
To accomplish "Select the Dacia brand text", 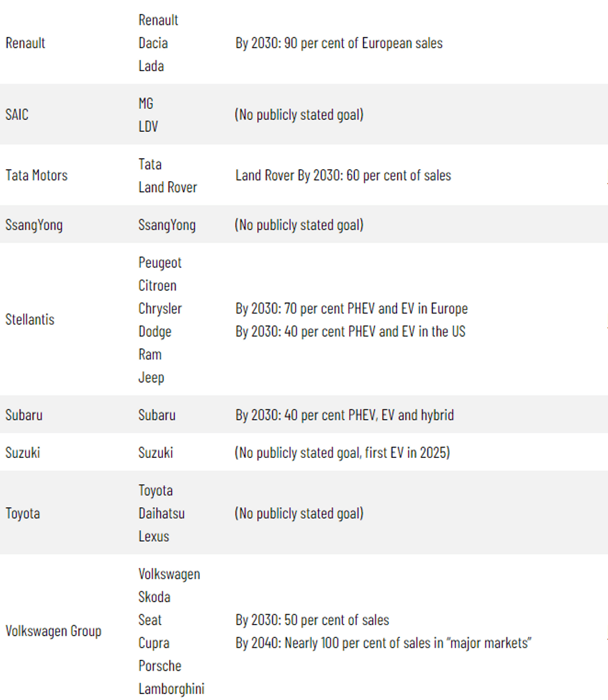I will 153,43.
